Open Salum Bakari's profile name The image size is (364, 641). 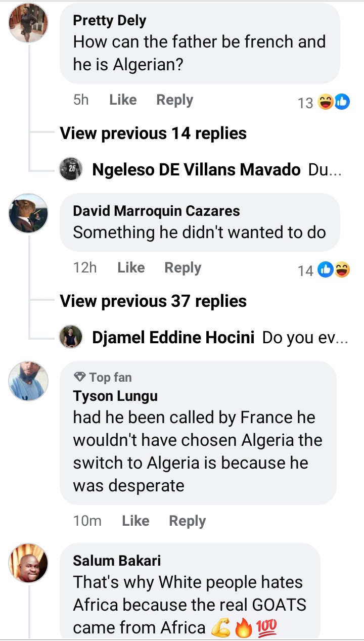pos(117,560)
